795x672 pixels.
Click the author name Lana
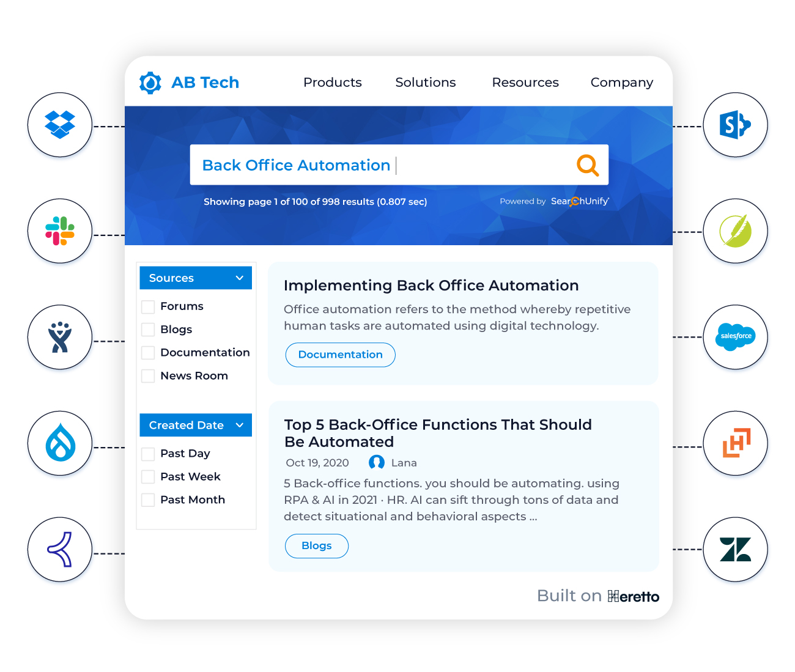tap(404, 463)
